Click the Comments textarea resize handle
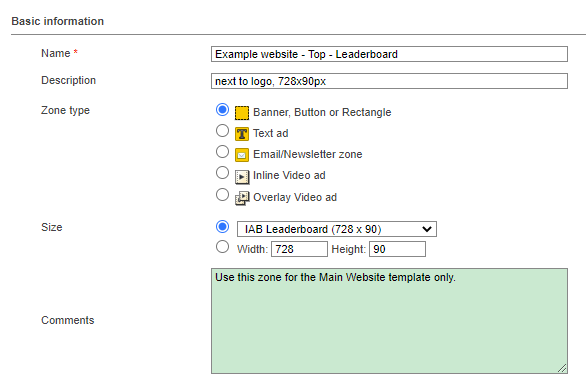Screen dimensions: 586x390 562,368
